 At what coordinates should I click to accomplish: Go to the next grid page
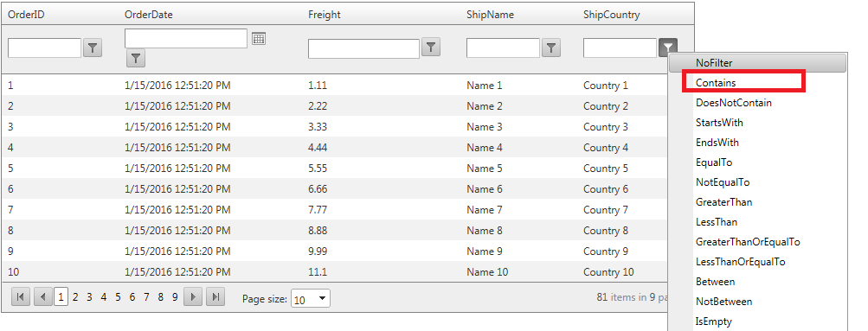[x=193, y=297]
